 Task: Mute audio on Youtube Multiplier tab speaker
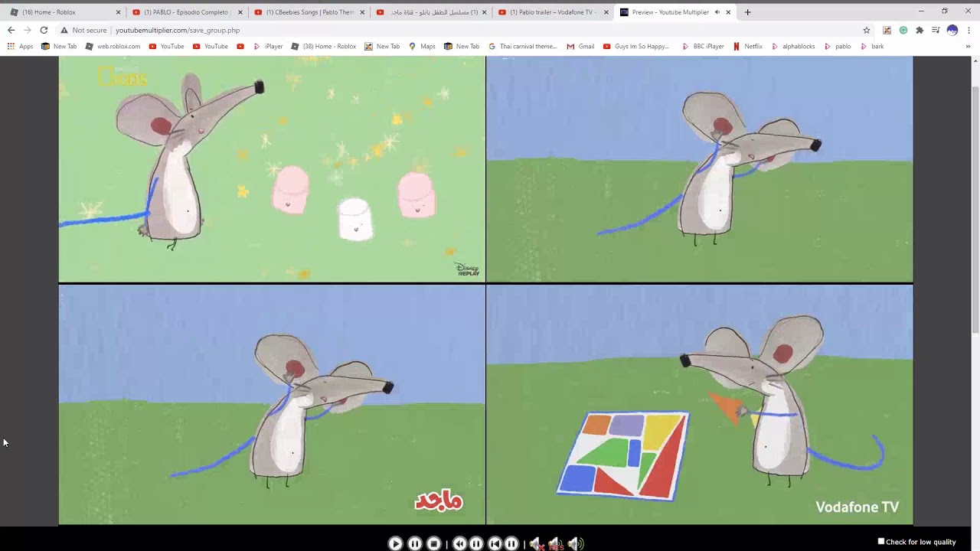(x=717, y=12)
